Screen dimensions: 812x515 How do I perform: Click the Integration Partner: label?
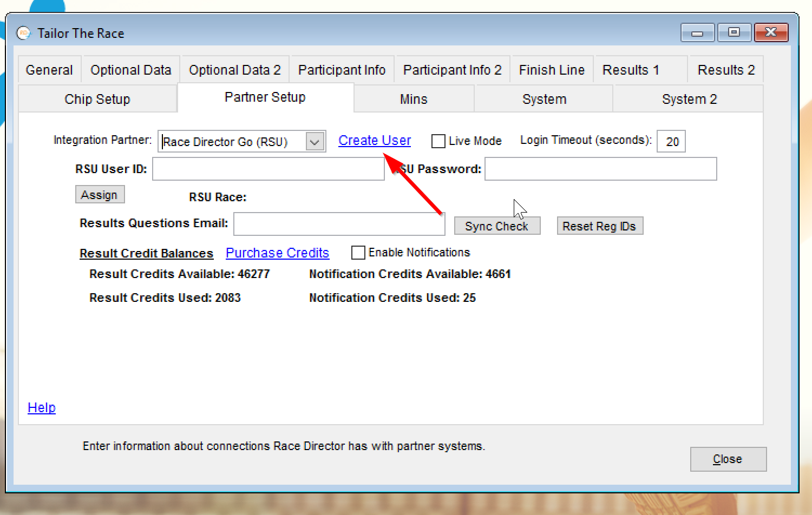103,140
